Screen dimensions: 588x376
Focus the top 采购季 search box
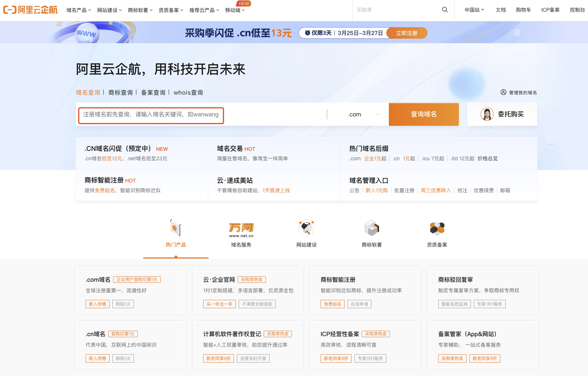[x=396, y=10]
